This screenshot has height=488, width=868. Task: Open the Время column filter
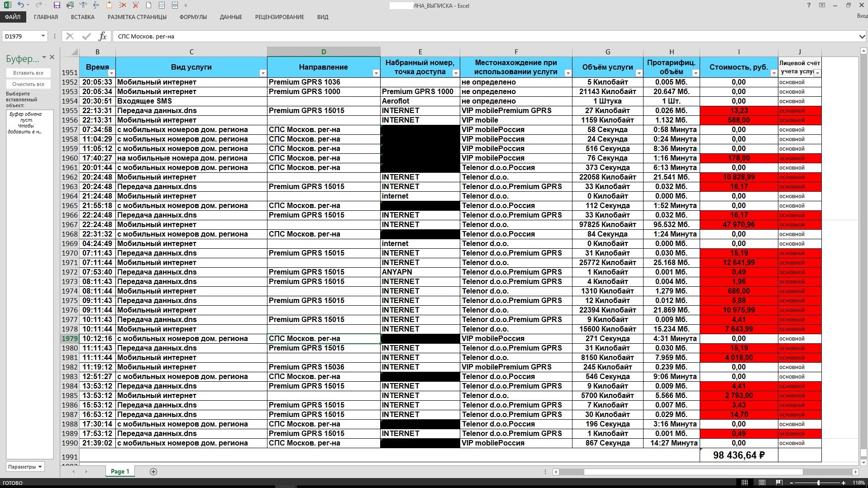tap(111, 73)
